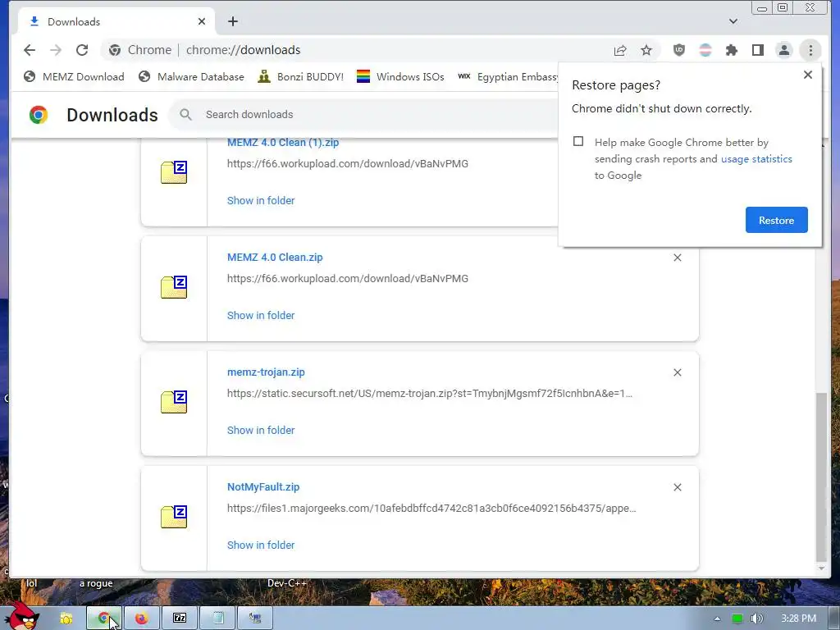Open MEMZ 4.0 Clean.zip link
Screen dimensions: 840x630
[275, 257]
